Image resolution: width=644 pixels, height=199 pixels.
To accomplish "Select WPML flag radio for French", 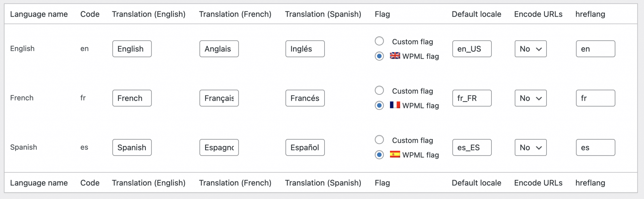I will 379,105.
